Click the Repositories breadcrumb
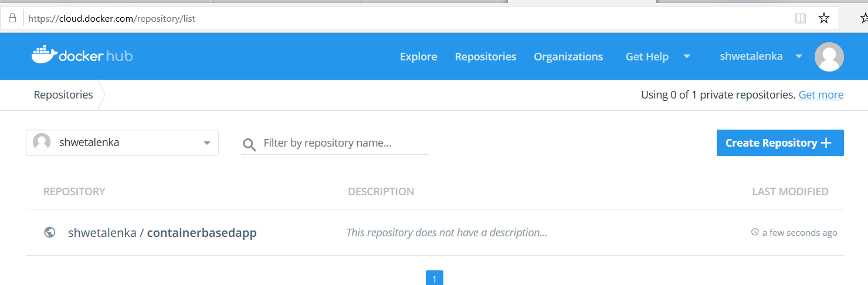The width and height of the screenshot is (868, 285). pyautogui.click(x=63, y=95)
